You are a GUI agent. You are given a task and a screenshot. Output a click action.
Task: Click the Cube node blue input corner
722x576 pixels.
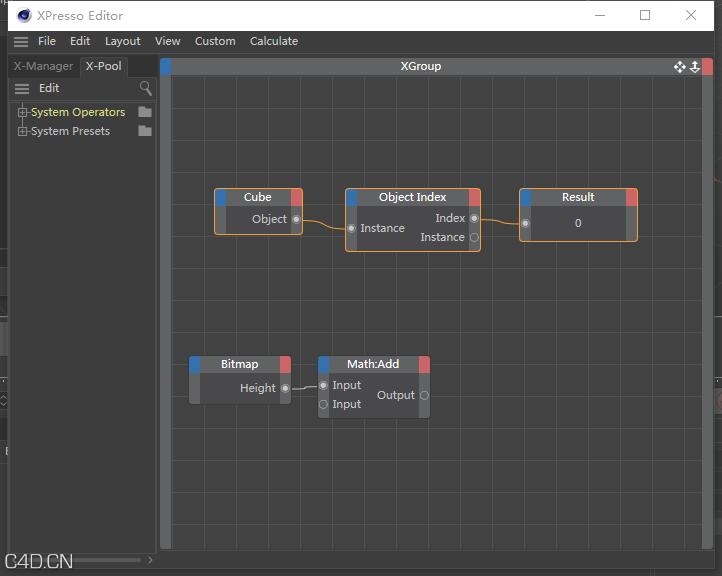pos(221,197)
